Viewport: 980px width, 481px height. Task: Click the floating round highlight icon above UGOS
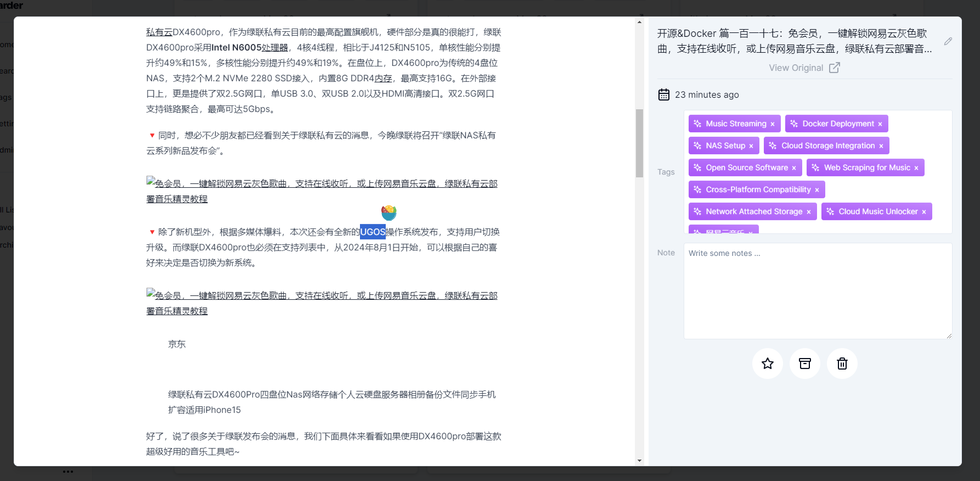point(388,212)
